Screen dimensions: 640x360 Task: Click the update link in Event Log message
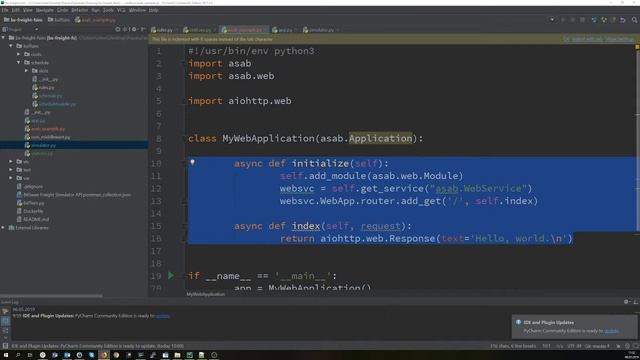tap(162, 316)
